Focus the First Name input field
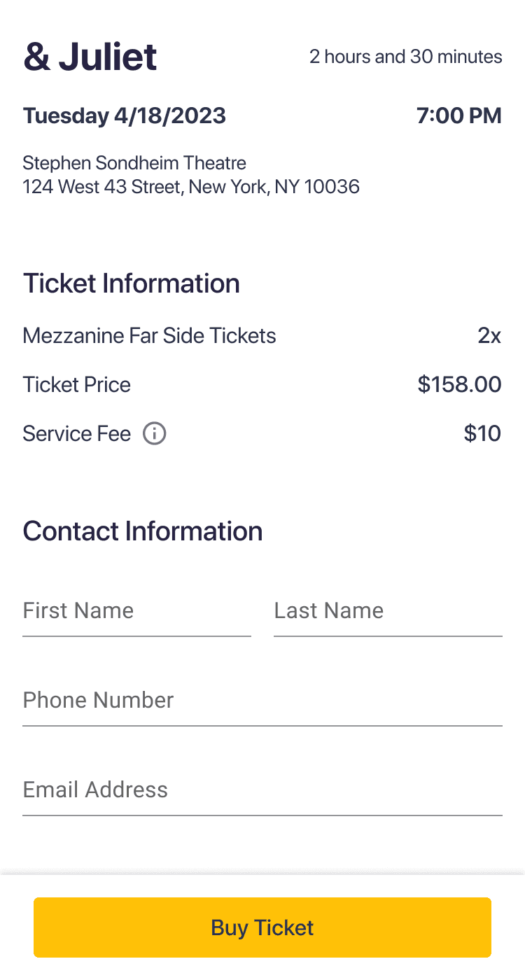The height and width of the screenshot is (980, 525). coord(136,611)
